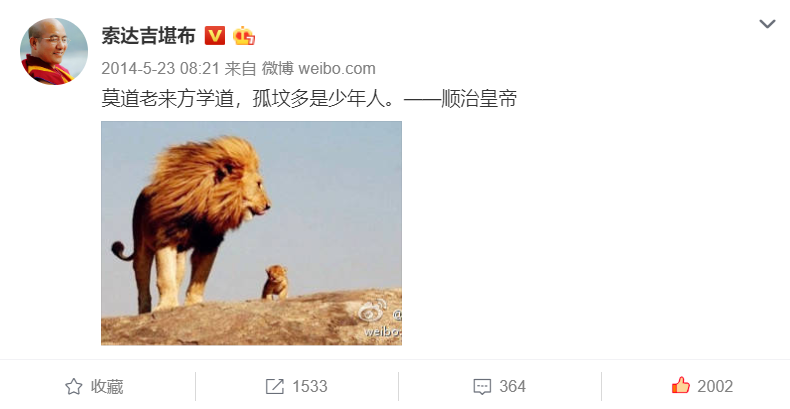Click the comment count 364
790x409 pixels.
tap(512, 386)
